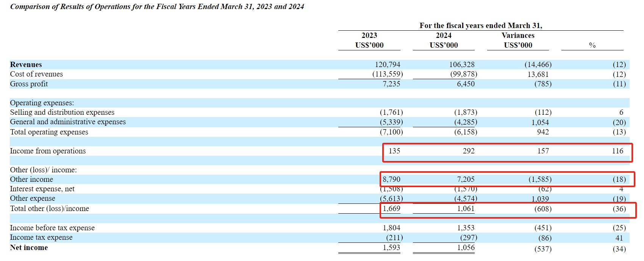Select gross profit value 7,235
Image resolution: width=644 pixels, height=261 pixels.
coord(391,84)
